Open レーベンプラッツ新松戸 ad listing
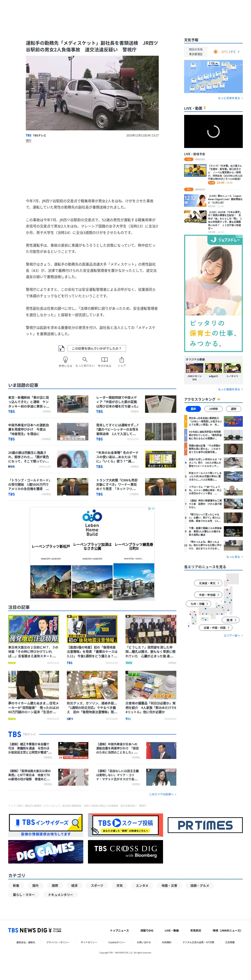The image size is (251, 980). 51,546
